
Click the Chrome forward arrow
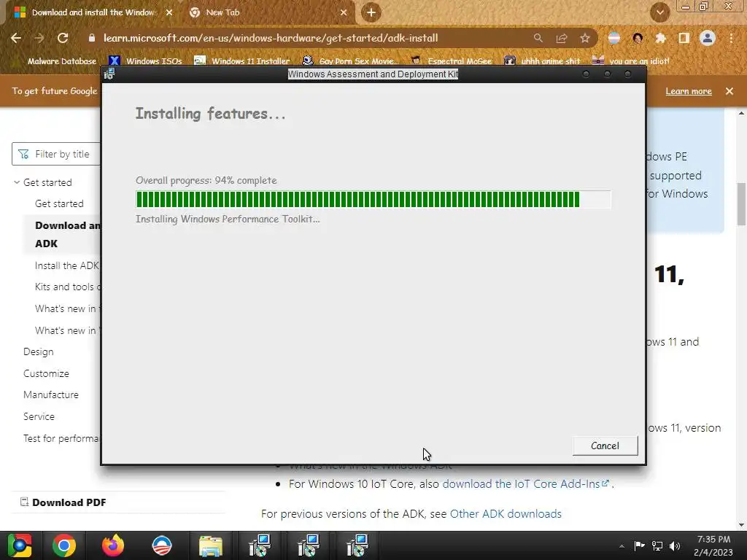pos(39,38)
